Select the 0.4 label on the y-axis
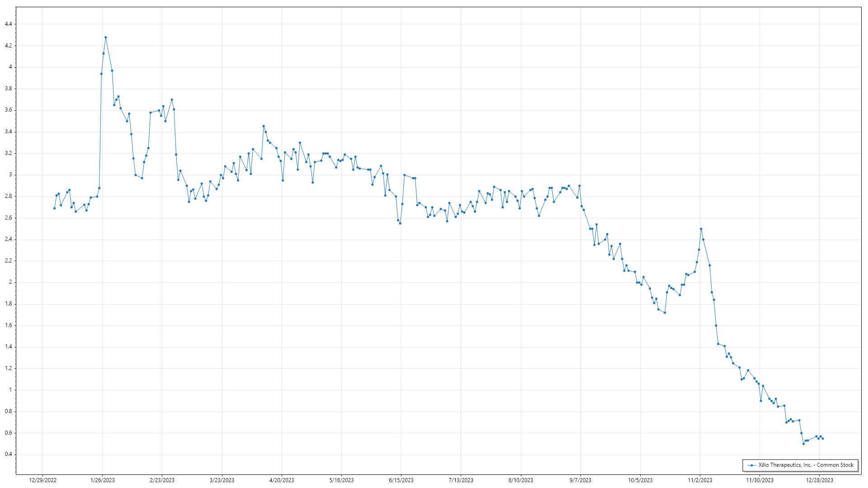 point(9,455)
